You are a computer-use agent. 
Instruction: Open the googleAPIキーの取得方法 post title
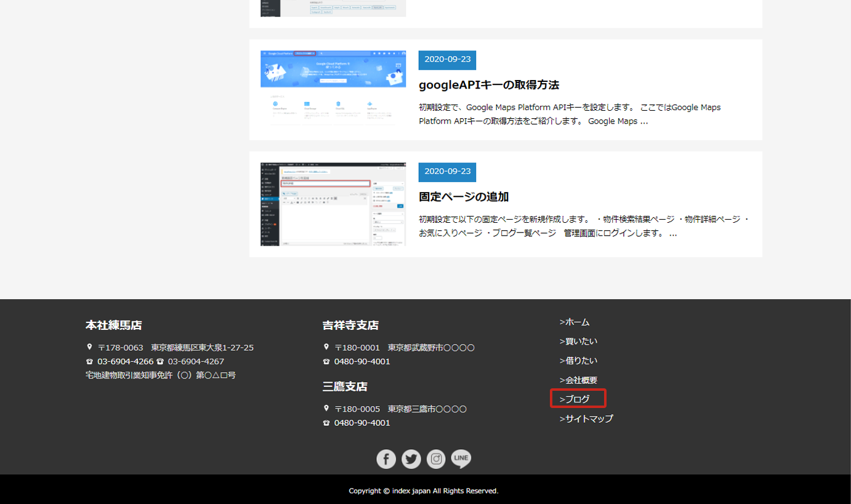coord(488,85)
